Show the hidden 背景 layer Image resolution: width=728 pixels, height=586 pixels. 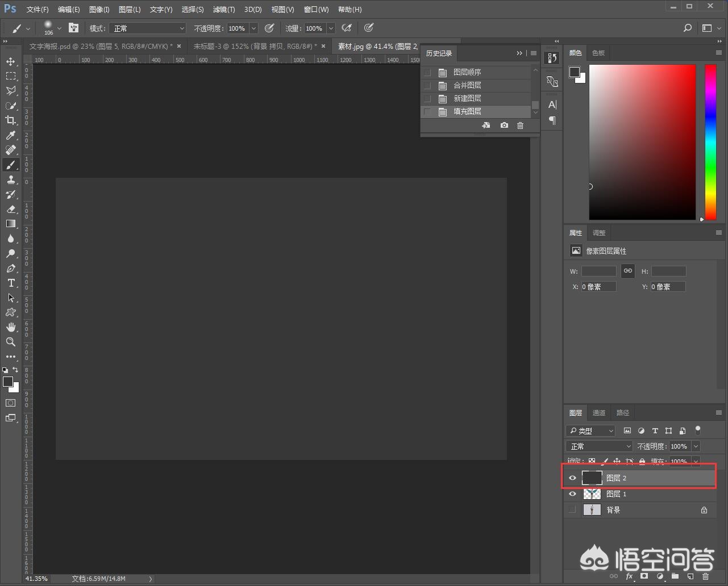572,510
